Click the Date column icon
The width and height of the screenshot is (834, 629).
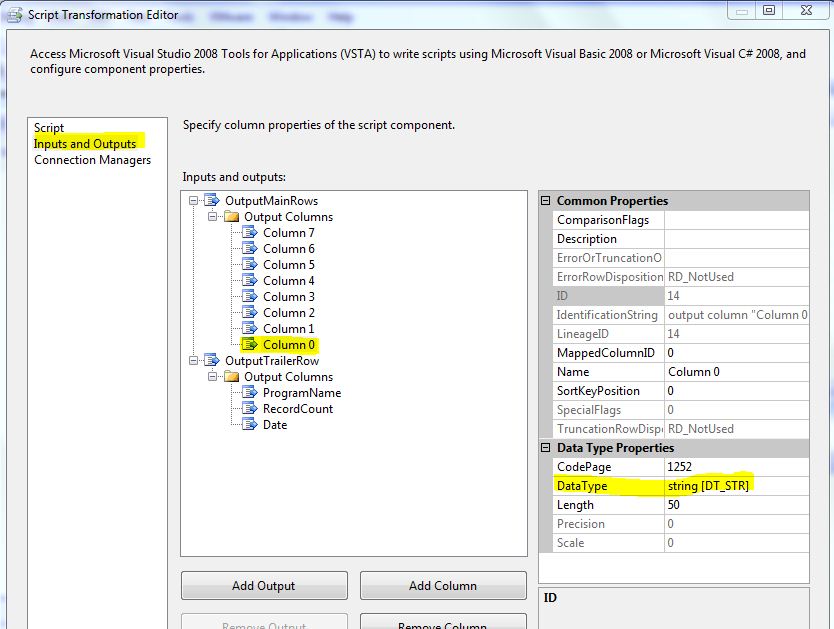pyautogui.click(x=250, y=425)
